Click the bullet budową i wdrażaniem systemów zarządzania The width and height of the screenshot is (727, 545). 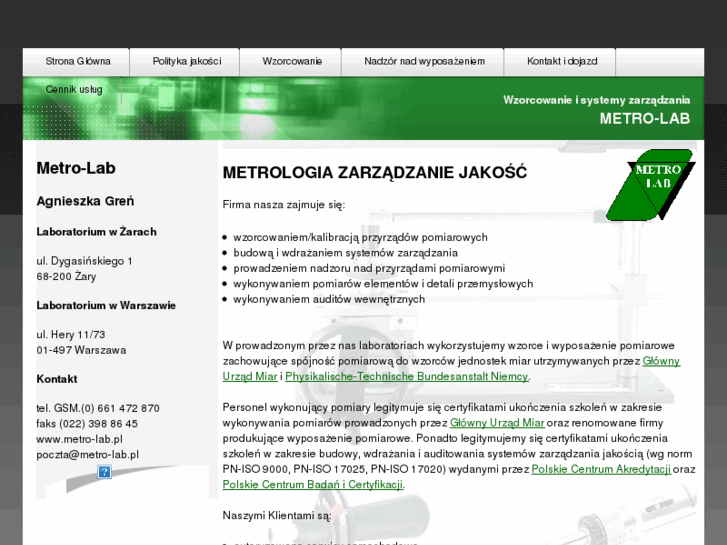pos(345,253)
